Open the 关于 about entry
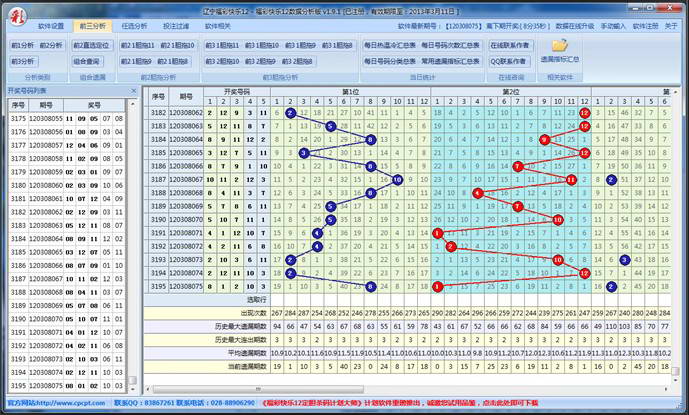Screen dimensions: 689x415 [671, 26]
